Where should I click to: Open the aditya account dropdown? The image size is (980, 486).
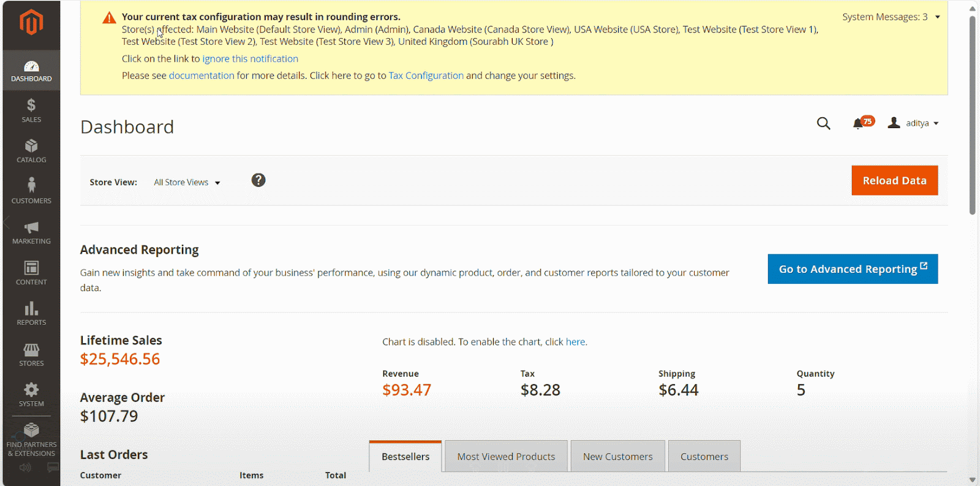pos(913,123)
